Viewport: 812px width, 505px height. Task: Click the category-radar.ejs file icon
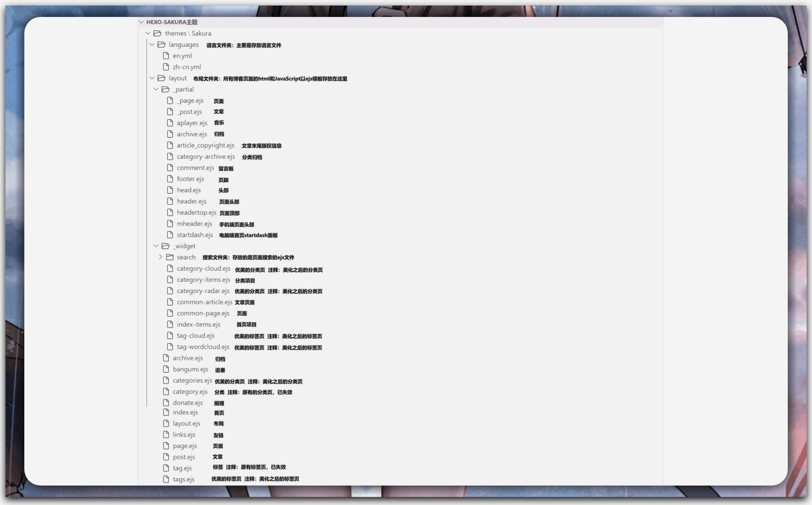point(170,291)
